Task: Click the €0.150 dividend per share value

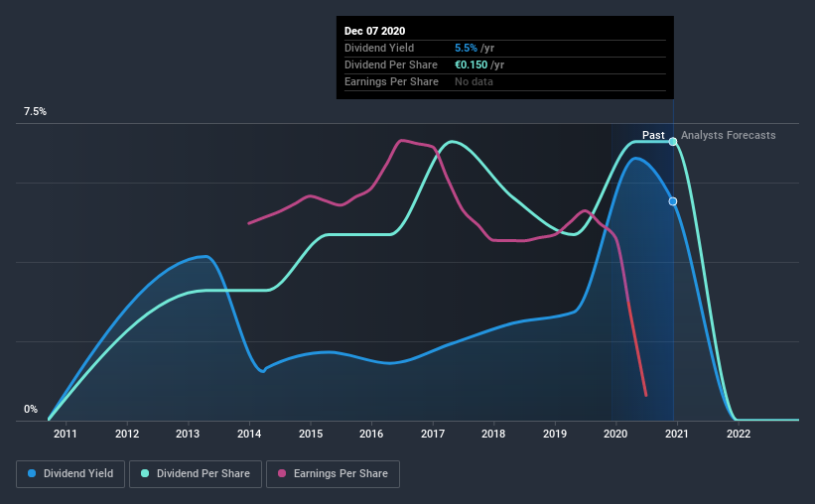Action: tap(471, 64)
